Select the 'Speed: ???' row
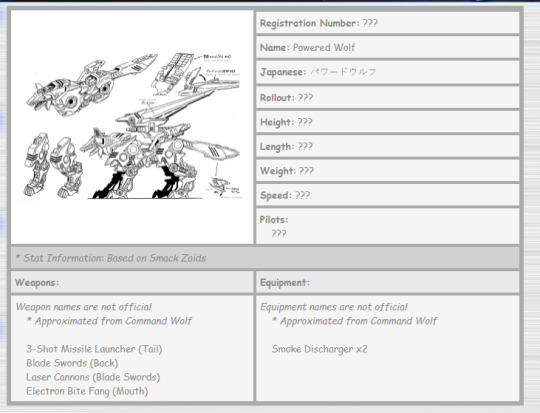The height and width of the screenshot is (413, 540). (x=387, y=195)
